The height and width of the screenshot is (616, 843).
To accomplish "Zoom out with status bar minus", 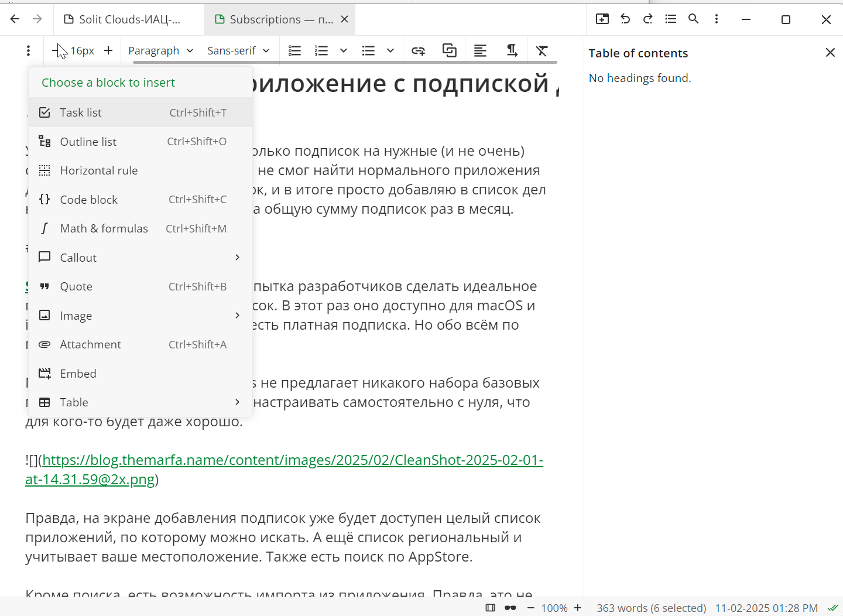I will pos(531,608).
